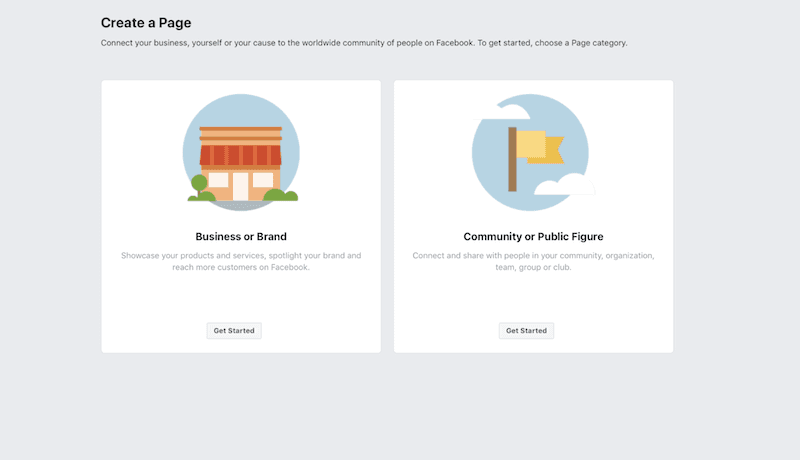This screenshot has width=800, height=460.
Task: Click Get Started under Community or Public Figure
Action: [x=526, y=330]
